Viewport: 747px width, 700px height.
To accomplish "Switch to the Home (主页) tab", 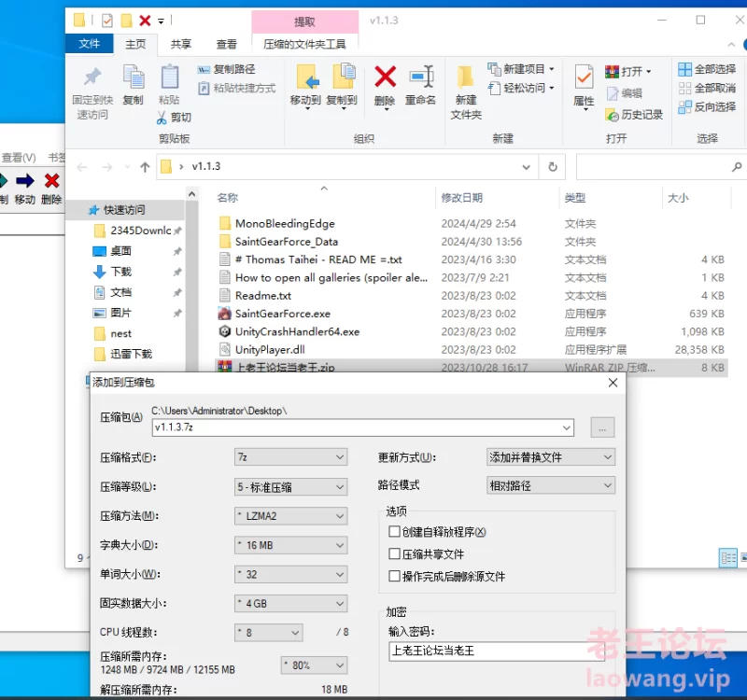I will 135,44.
